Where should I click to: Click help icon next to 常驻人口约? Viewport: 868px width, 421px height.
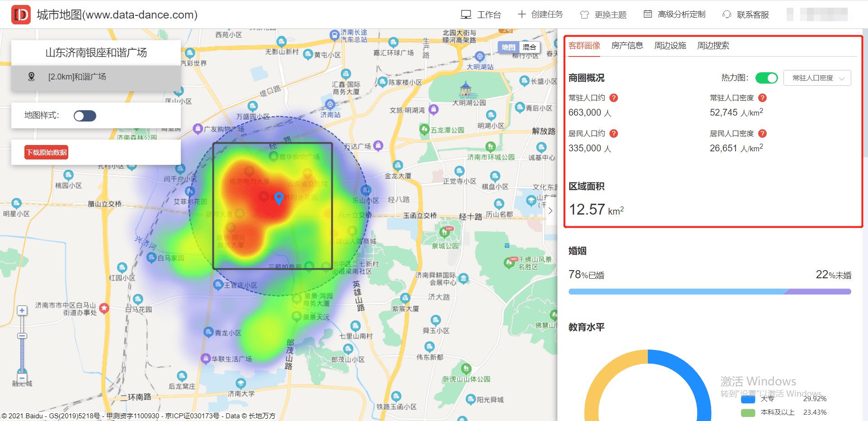coord(613,98)
